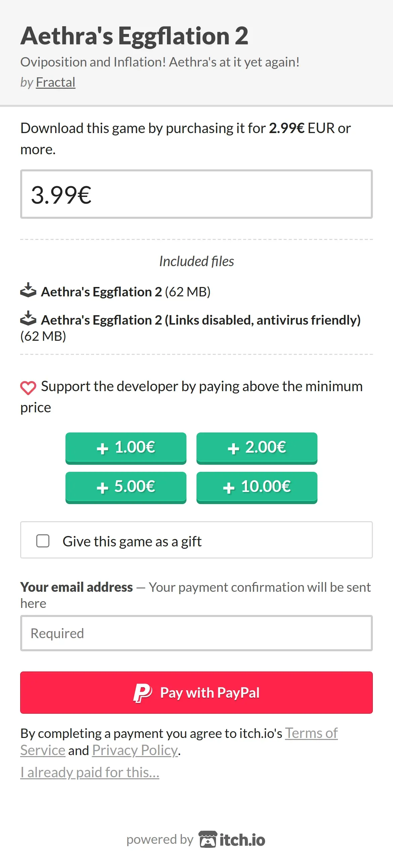Screen dimensions: 393x868
Task: Add 2.00€ to the price
Action: point(257,448)
